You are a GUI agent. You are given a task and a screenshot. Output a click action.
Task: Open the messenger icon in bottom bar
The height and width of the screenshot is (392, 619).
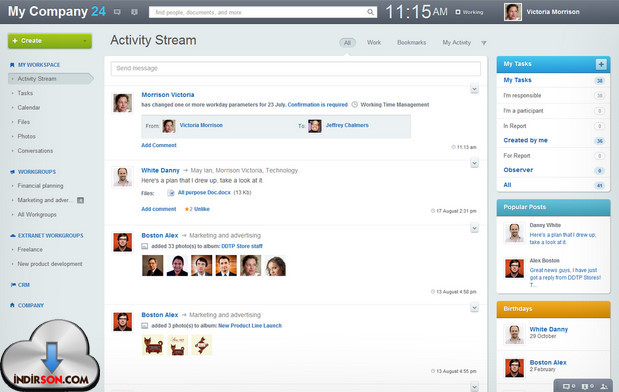tap(566, 386)
